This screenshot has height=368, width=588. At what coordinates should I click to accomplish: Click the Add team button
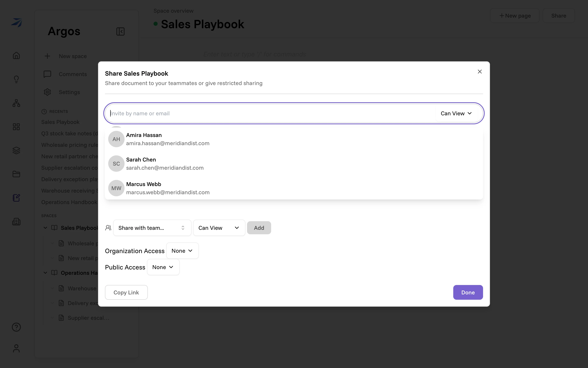pos(259,228)
